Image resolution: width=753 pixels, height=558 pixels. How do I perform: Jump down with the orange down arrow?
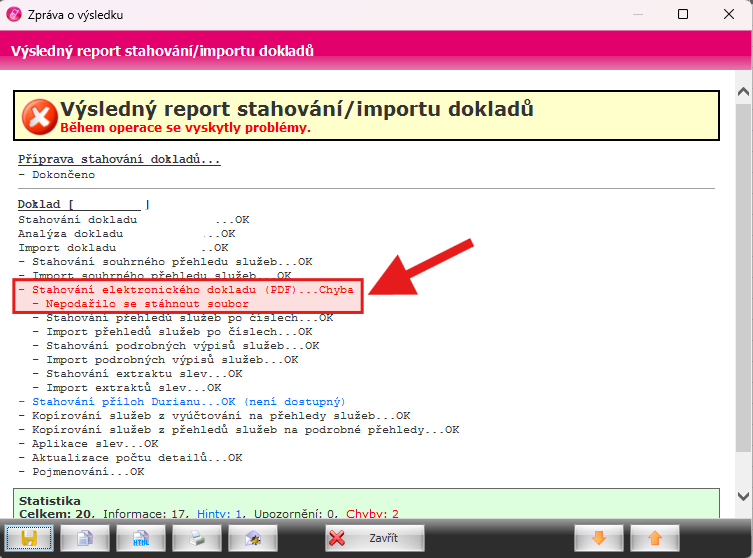(599, 538)
